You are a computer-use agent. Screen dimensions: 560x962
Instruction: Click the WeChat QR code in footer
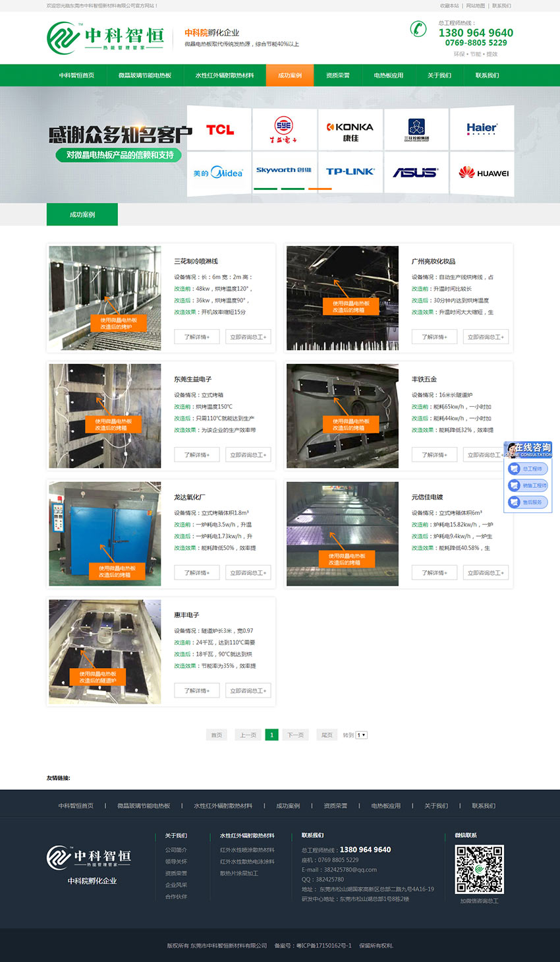[x=480, y=869]
